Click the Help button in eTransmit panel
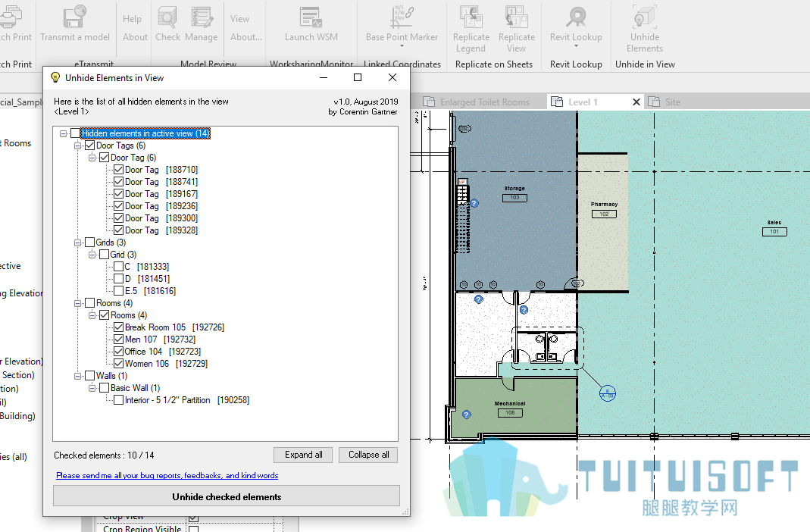810x532 pixels. coord(133,19)
